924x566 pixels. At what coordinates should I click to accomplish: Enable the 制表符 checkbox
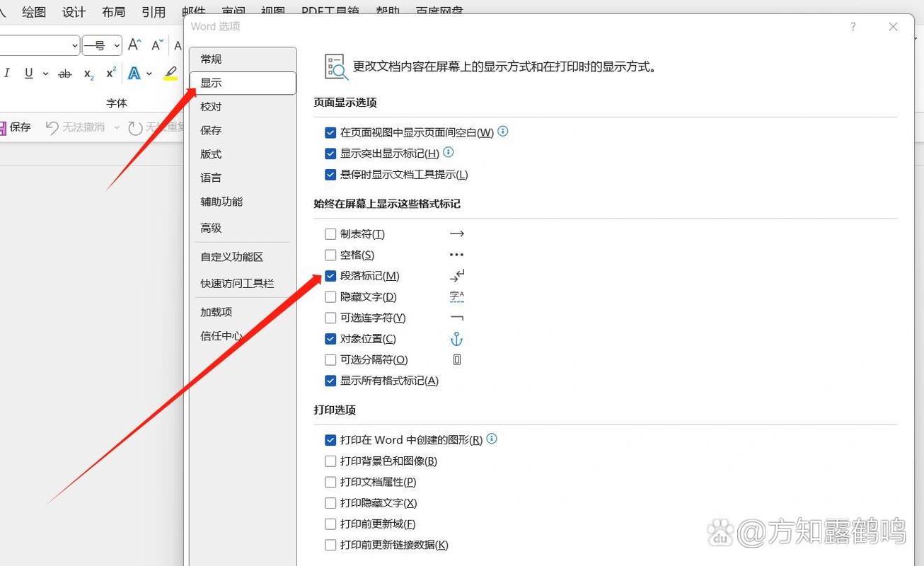coord(330,234)
